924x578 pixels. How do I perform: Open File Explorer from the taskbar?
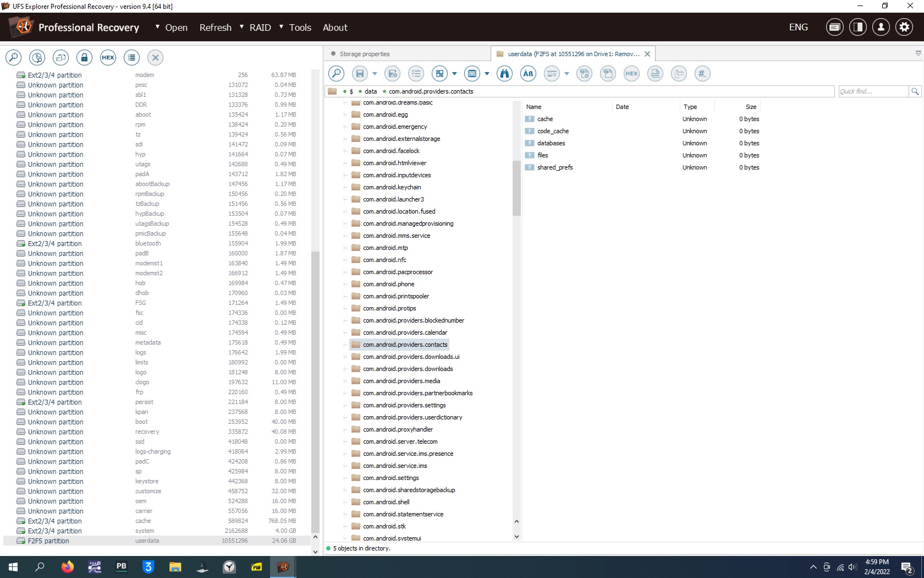(175, 567)
